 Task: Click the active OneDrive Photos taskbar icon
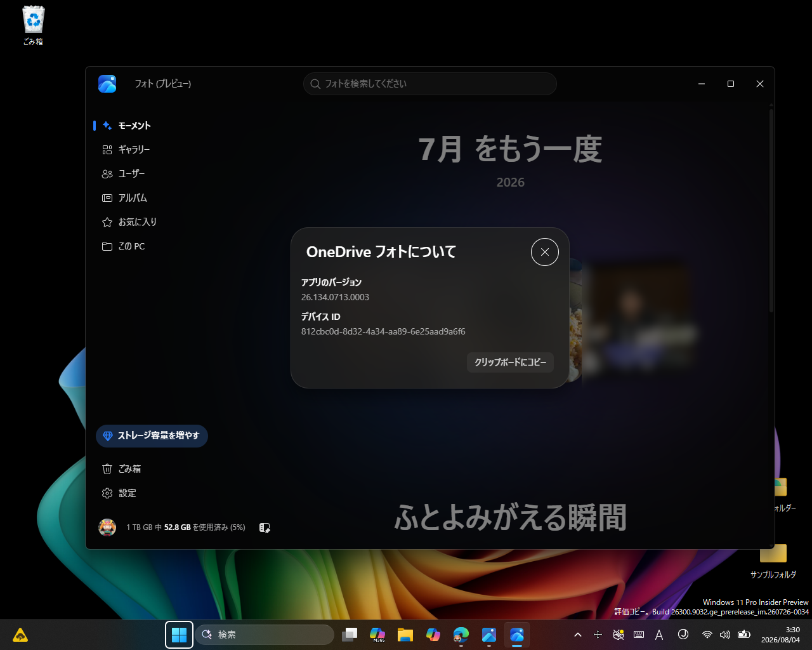(x=517, y=635)
